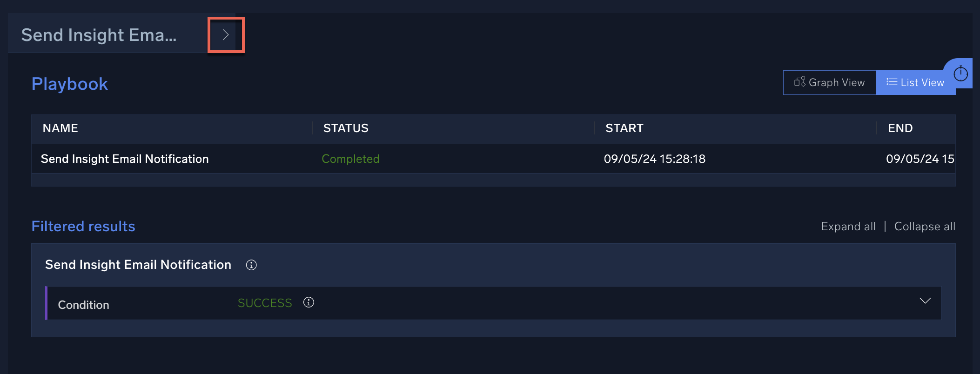Click the stopwatch timer icon
Image resolution: width=980 pixels, height=374 pixels.
point(960,73)
